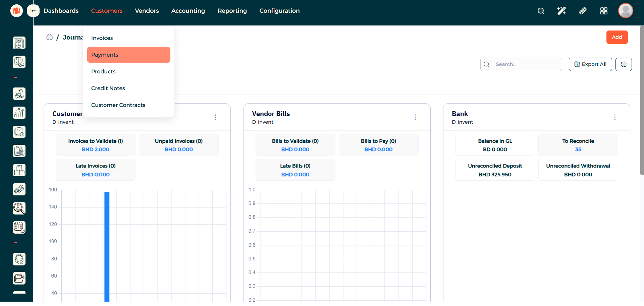
Task: Open Bank card three-dot menu
Action: [x=614, y=117]
